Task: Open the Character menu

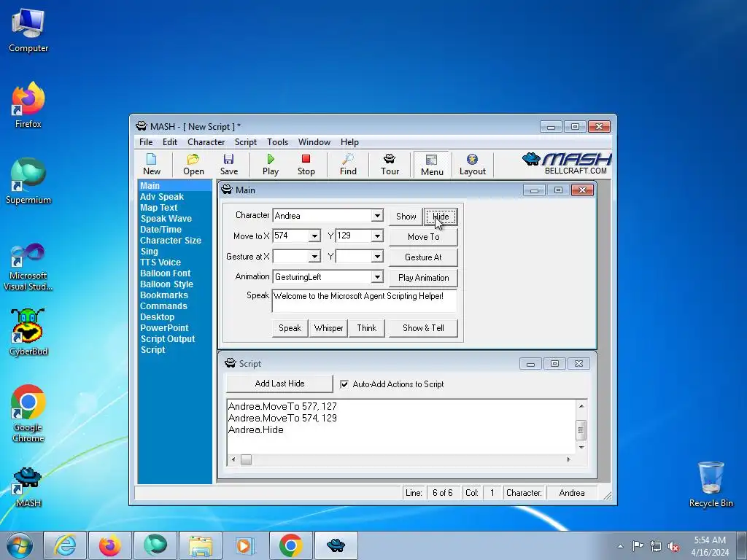Action: tap(206, 142)
